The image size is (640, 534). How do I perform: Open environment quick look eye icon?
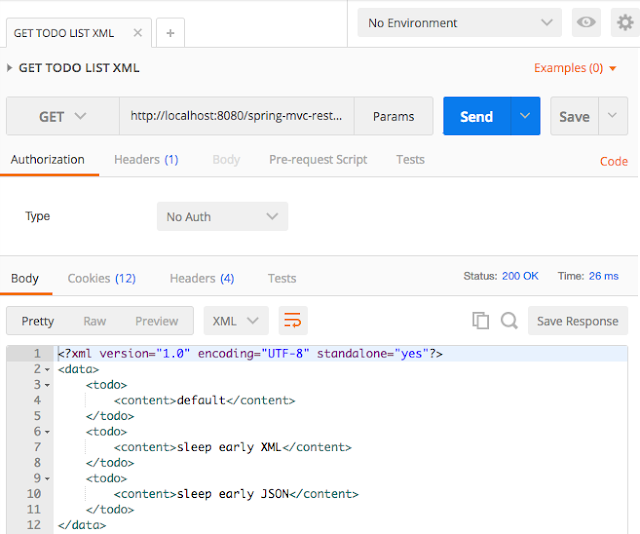pyautogui.click(x=586, y=23)
